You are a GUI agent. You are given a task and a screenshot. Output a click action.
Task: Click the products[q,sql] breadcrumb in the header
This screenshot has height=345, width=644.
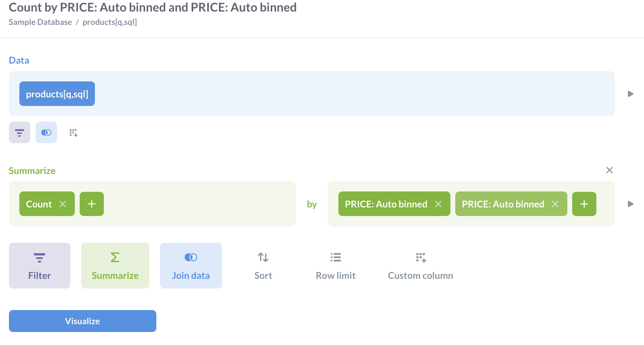click(110, 22)
